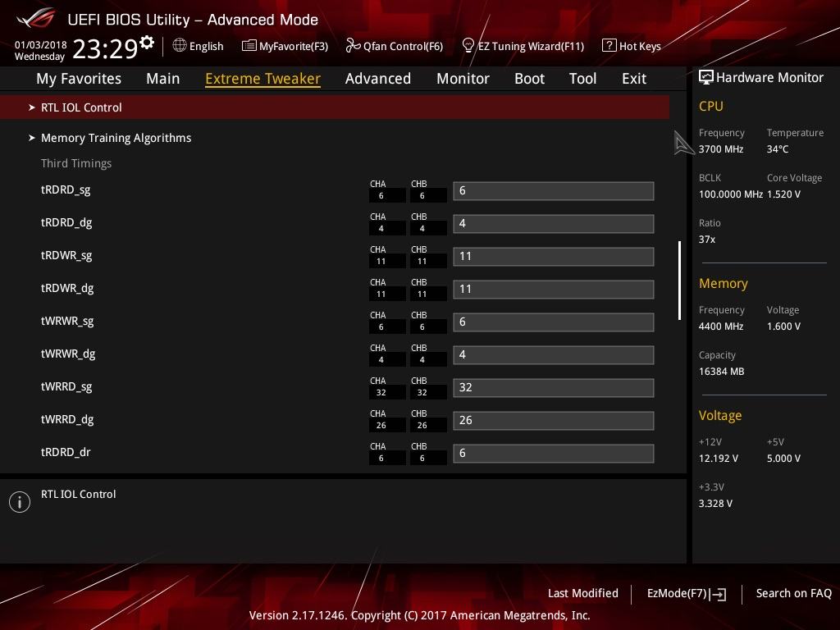This screenshot has height=630, width=840.
Task: Switch to the Boot tab
Action: tap(529, 79)
